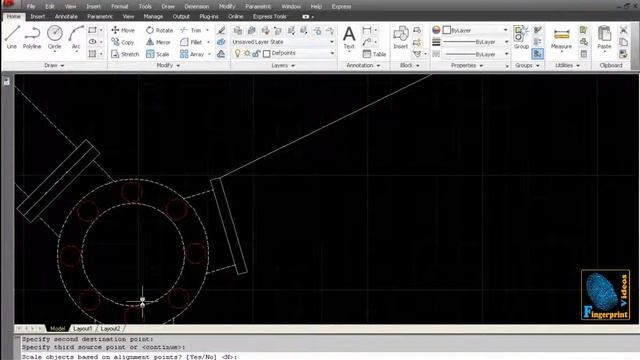Switch to the Annotate ribbon tab
640x360 pixels.
66,17
